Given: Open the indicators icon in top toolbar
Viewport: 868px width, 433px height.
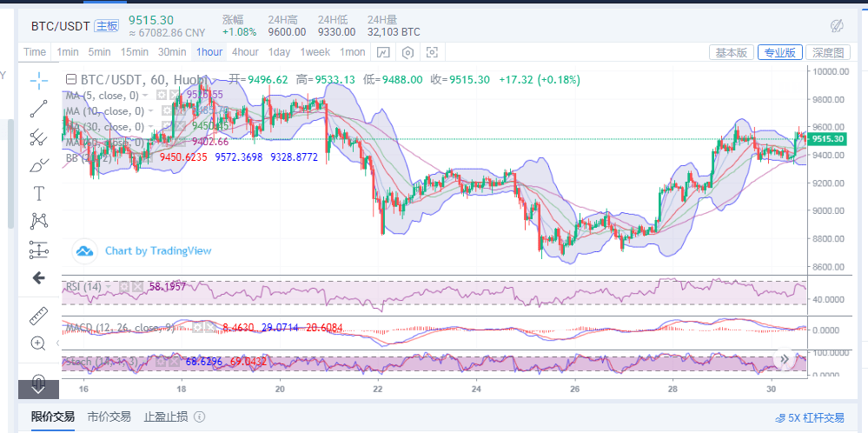Looking at the screenshot, I should 383,52.
